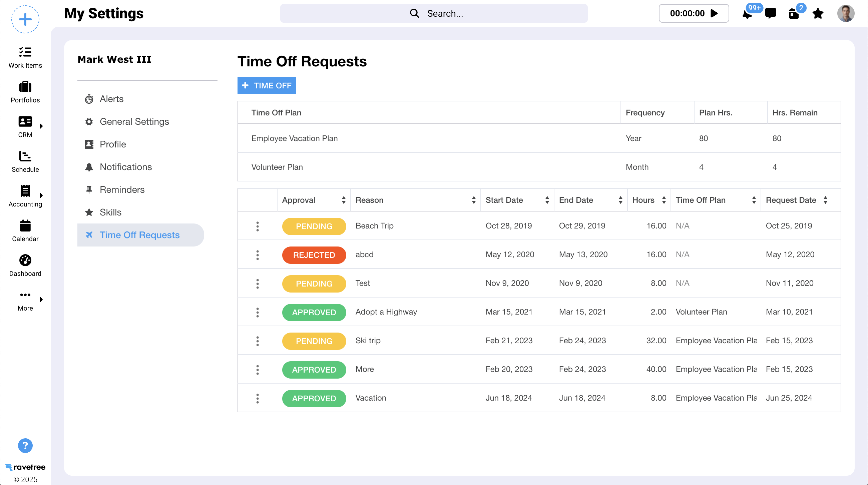Click the favorites star icon in header
Viewport: 868px width, 485px height.
click(818, 13)
